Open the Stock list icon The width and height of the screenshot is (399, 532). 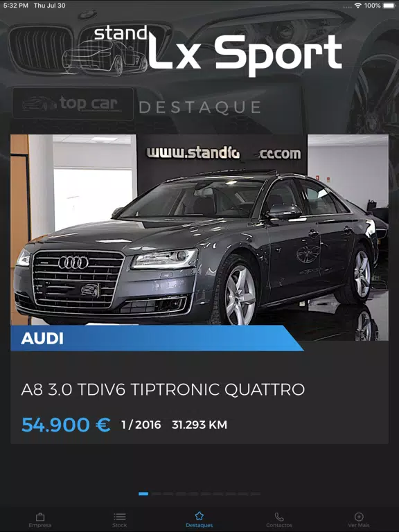coord(119,516)
